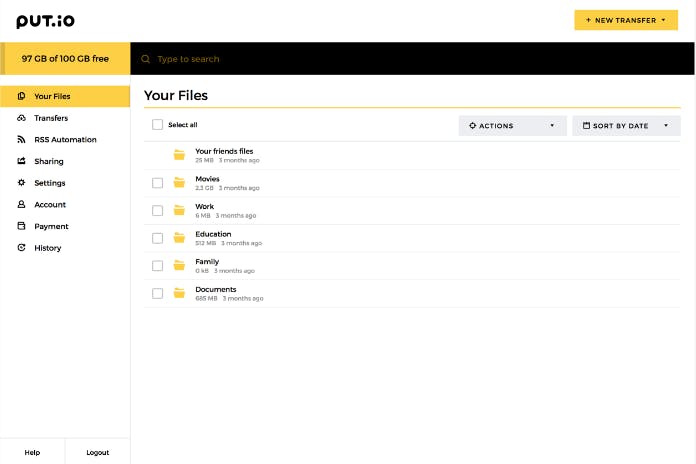Tick the Movies folder checkbox
Viewport: 696px width, 464px height.
(158, 183)
